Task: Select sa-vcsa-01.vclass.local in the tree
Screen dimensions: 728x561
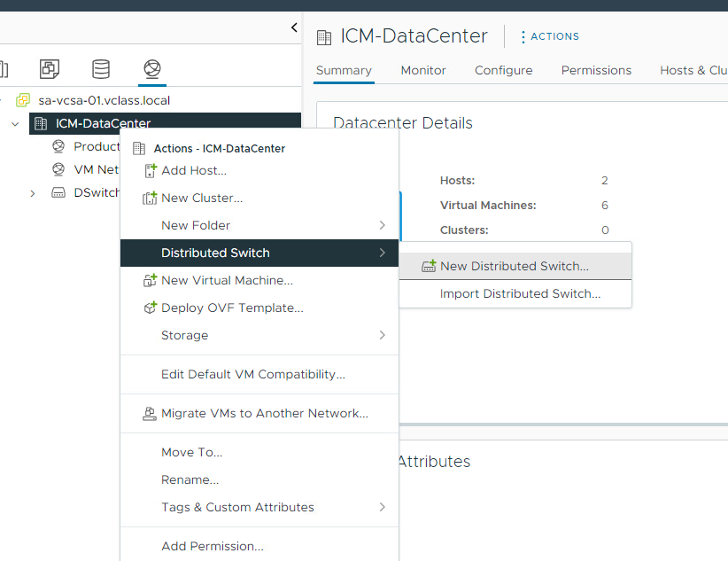Action: coord(104,100)
